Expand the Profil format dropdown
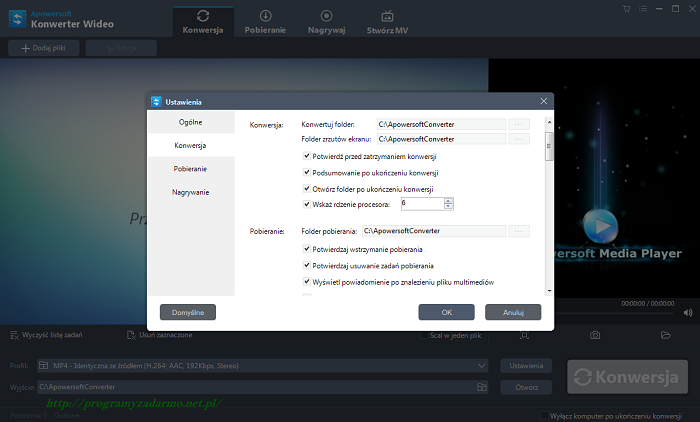700x422 pixels. [481, 365]
